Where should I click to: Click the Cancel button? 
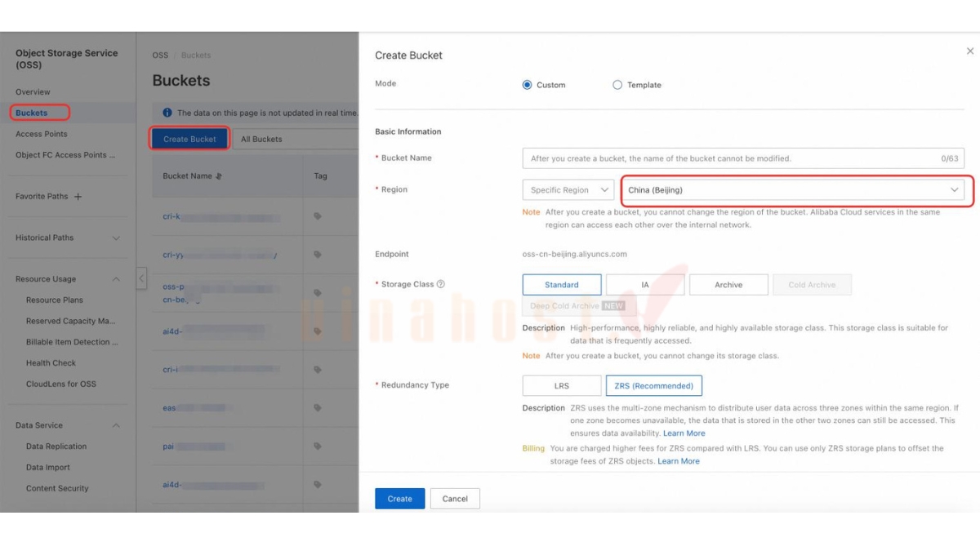(455, 499)
